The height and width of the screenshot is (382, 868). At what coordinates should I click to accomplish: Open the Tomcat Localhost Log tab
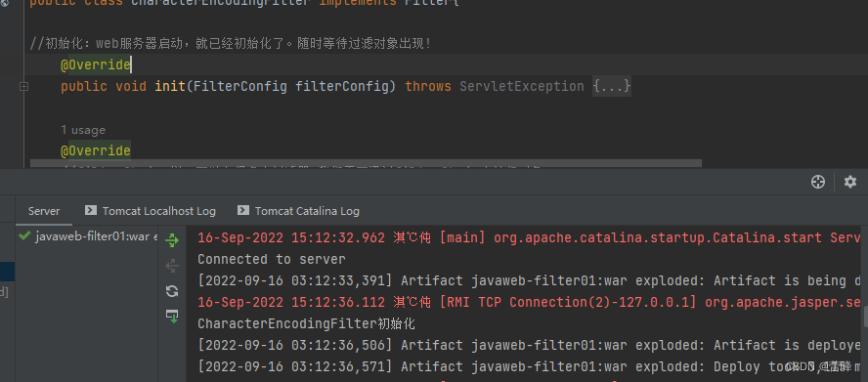point(150,211)
